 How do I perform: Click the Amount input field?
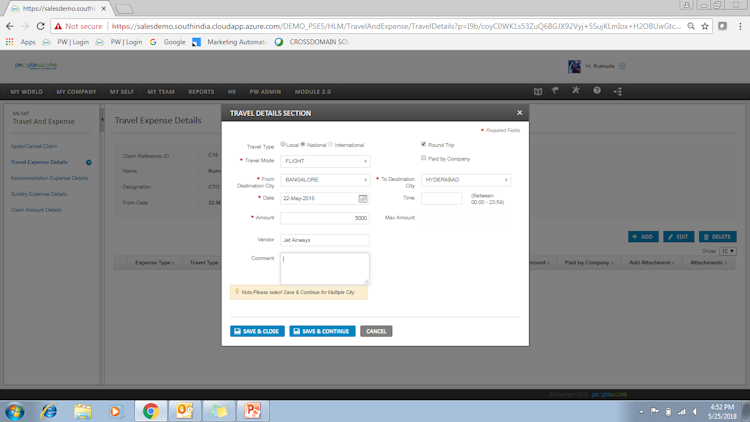click(325, 218)
